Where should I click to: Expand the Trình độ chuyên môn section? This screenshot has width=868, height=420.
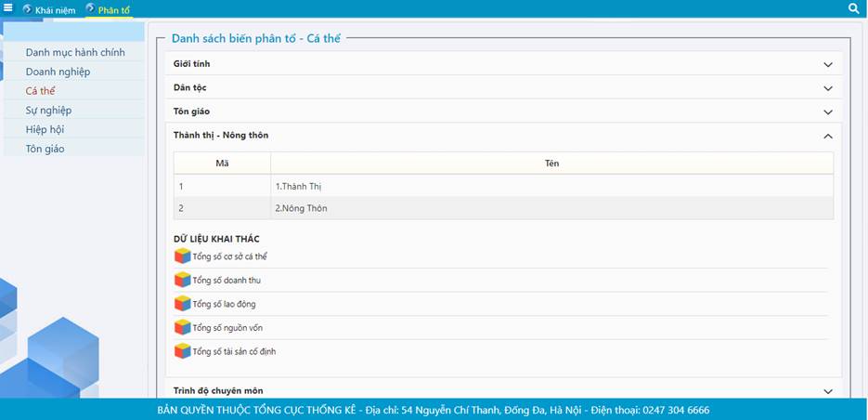click(828, 391)
